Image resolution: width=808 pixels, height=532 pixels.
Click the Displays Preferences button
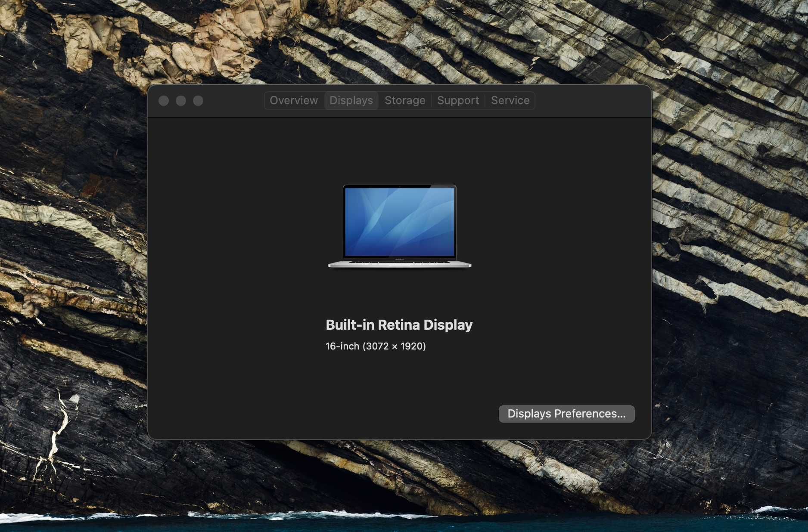[x=566, y=414]
